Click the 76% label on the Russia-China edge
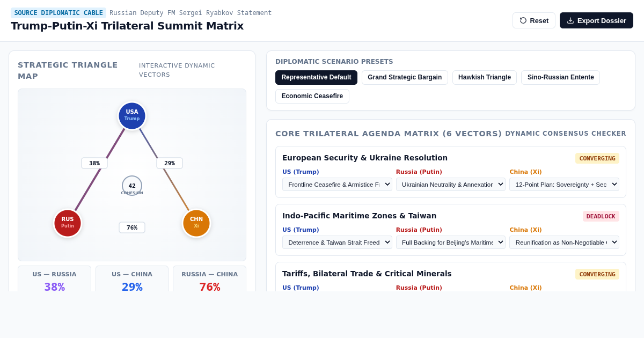 pyautogui.click(x=132, y=227)
